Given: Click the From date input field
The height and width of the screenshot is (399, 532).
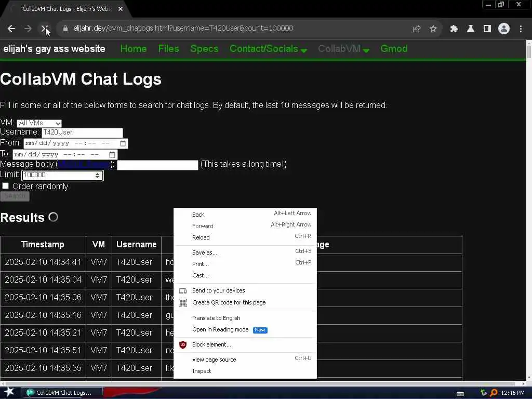Looking at the screenshot, I should (x=76, y=143).
